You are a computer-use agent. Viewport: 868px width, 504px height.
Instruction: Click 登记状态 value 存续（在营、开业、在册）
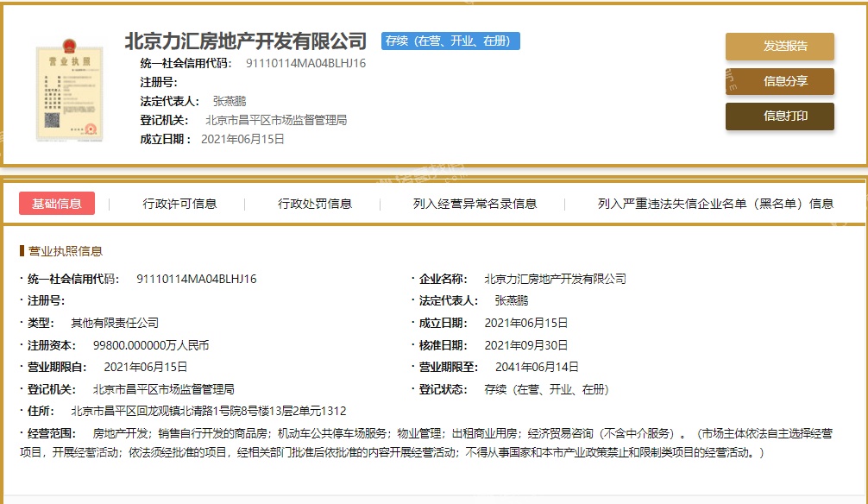pyautogui.click(x=546, y=389)
